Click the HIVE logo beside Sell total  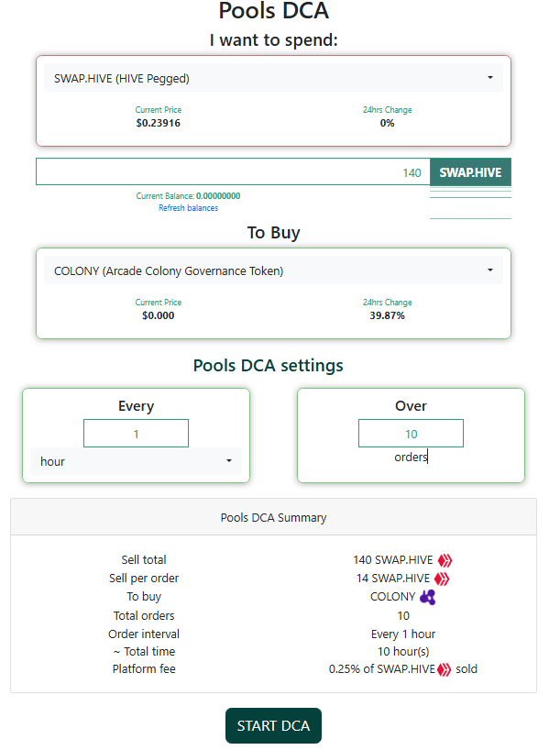(x=445, y=560)
